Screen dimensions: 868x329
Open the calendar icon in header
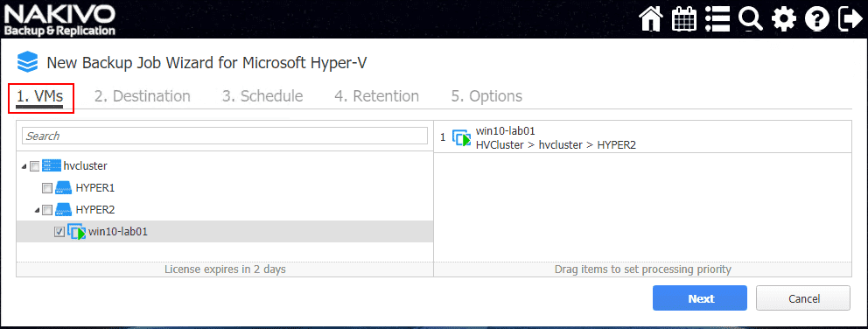coord(683,19)
